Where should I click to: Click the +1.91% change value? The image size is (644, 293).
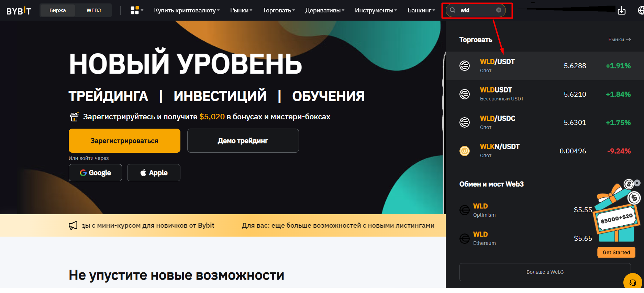click(x=618, y=66)
